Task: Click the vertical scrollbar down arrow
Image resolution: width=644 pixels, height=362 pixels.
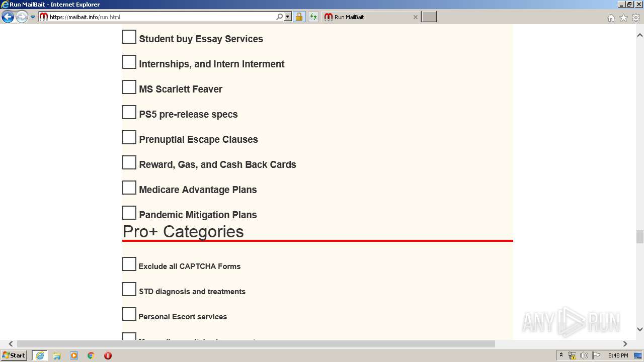Action: click(x=640, y=329)
